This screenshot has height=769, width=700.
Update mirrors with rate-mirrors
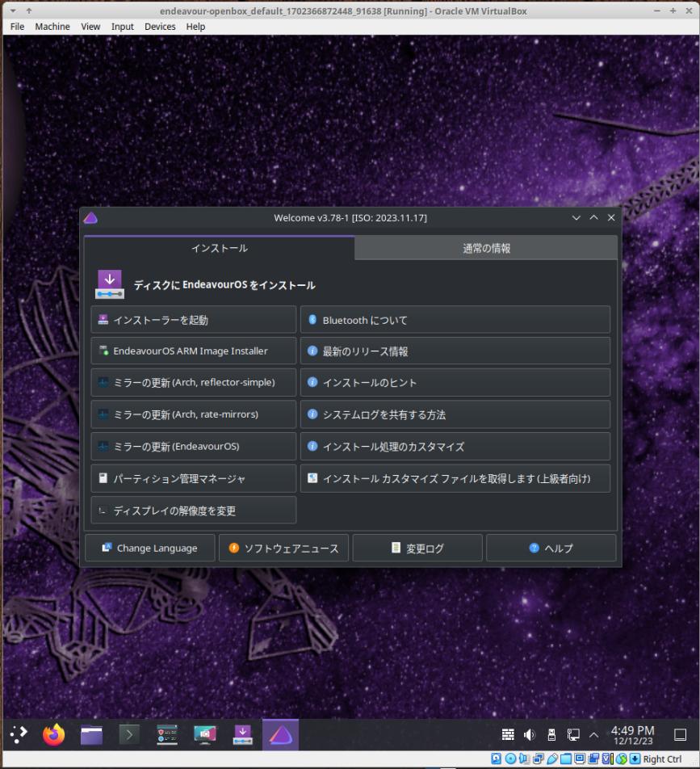(193, 414)
